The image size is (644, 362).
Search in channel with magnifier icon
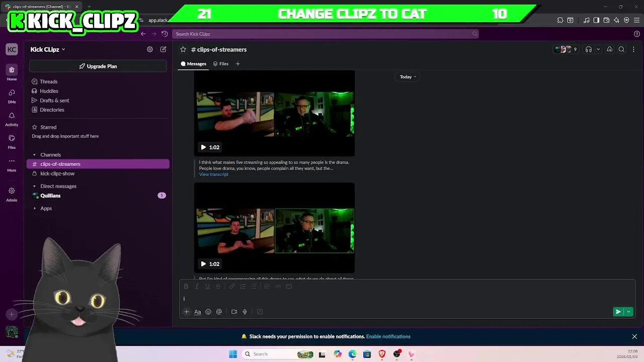pos(622,49)
